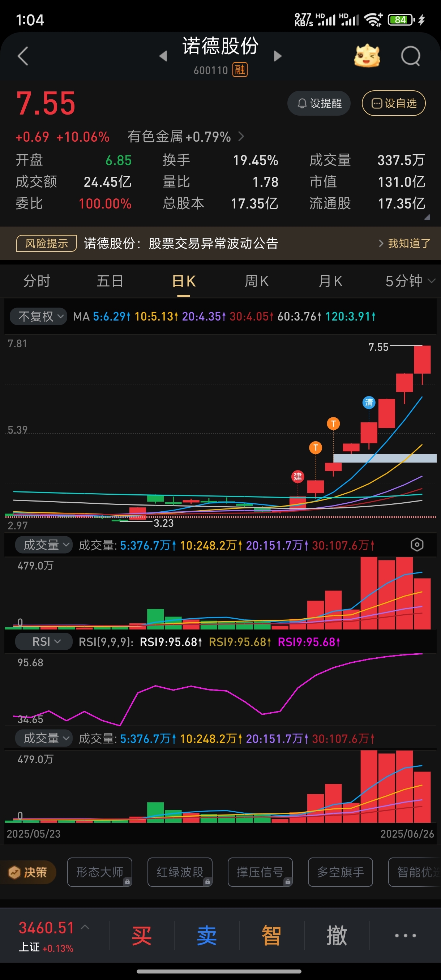Open the 智能优选 tool chip

[x=415, y=872]
